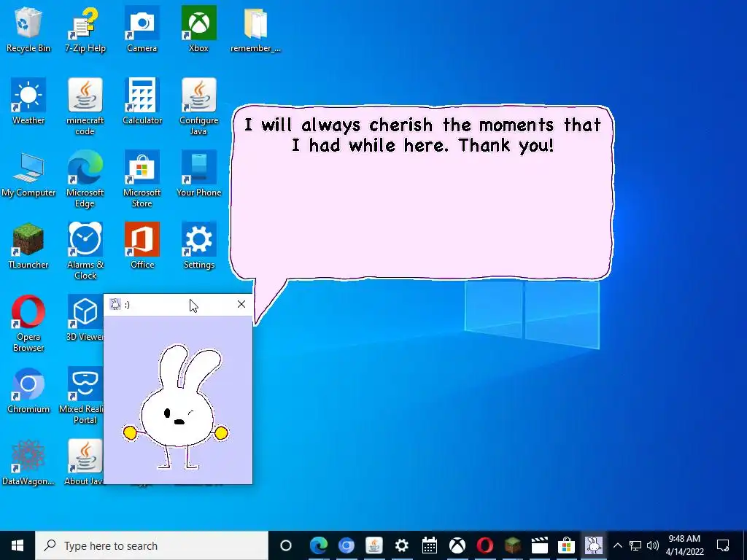Screen dimensions: 747x560
Task: Open My Computer desktop icon
Action: pyautogui.click(x=28, y=174)
